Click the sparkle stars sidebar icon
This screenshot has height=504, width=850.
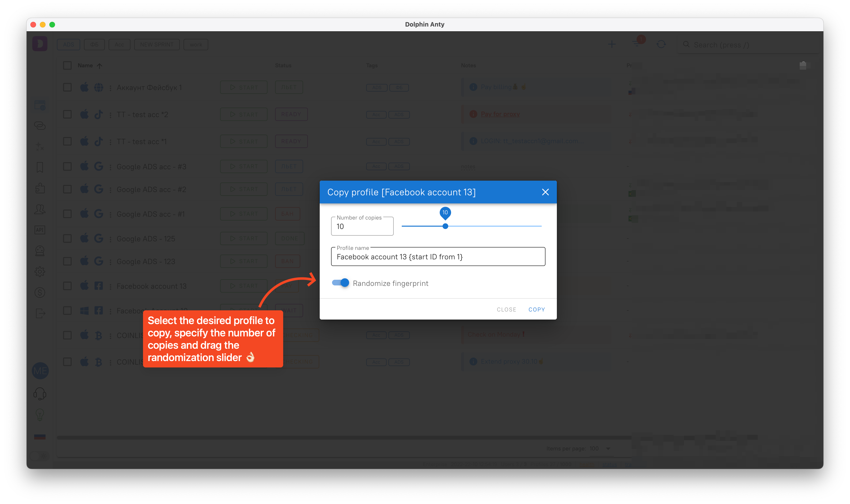[40, 146]
